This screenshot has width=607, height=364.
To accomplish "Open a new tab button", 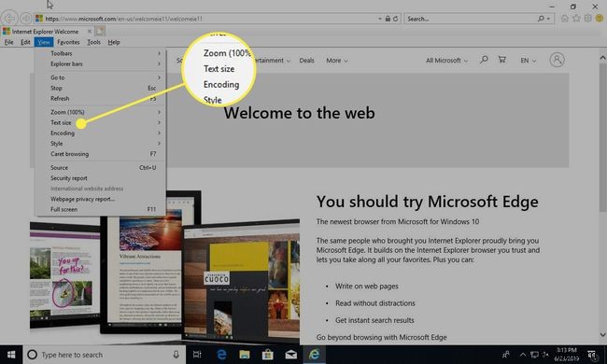I will point(100,31).
